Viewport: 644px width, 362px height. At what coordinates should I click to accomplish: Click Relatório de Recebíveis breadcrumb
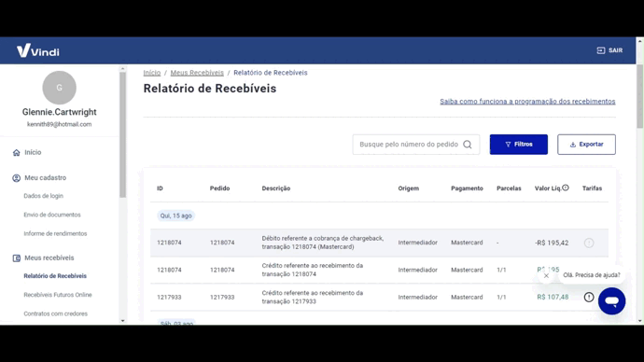tap(271, 73)
